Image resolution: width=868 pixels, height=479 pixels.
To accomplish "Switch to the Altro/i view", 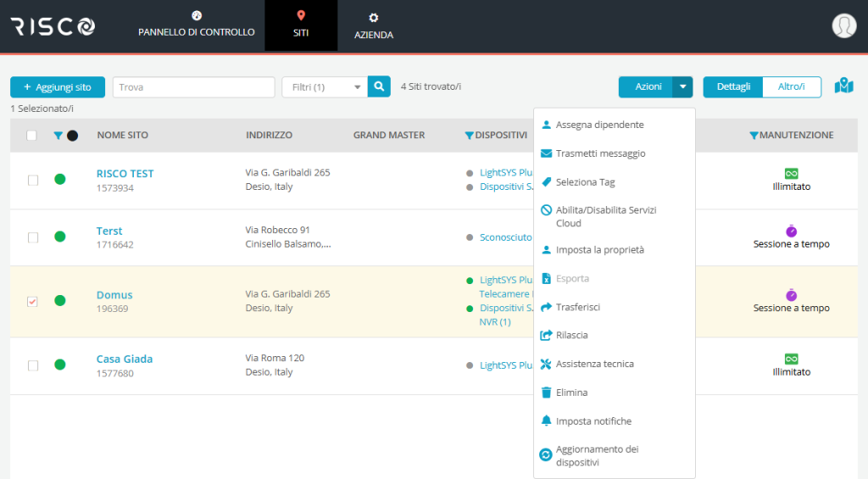I will coord(791,86).
